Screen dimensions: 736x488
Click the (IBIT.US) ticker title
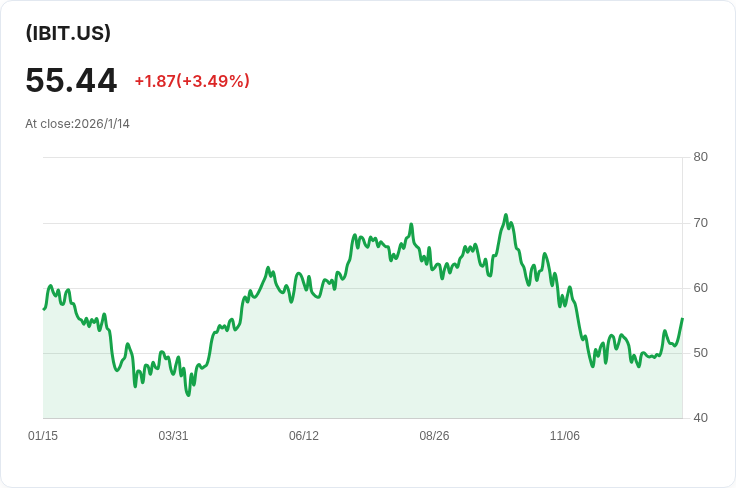68,33
